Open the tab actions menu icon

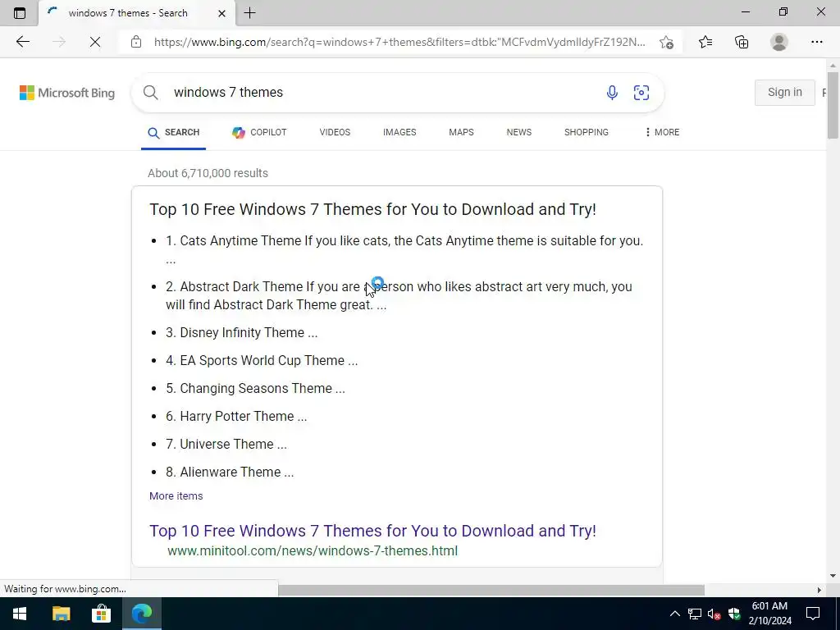coord(20,13)
